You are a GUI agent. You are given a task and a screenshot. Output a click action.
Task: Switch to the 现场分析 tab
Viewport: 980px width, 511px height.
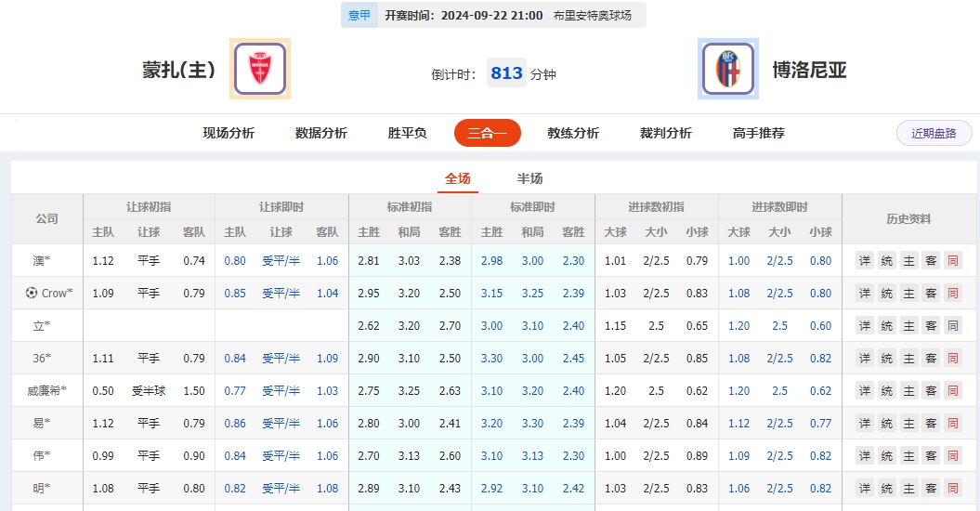tap(229, 133)
